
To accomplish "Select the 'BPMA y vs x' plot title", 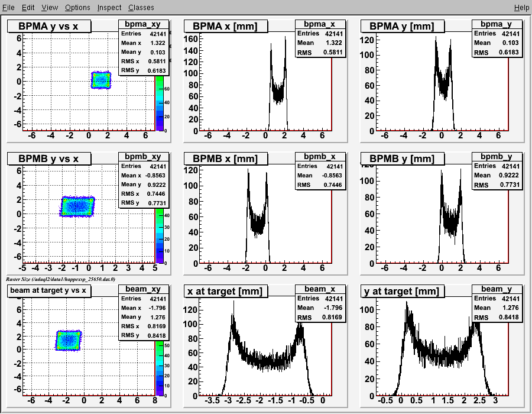I will pyautogui.click(x=49, y=26).
